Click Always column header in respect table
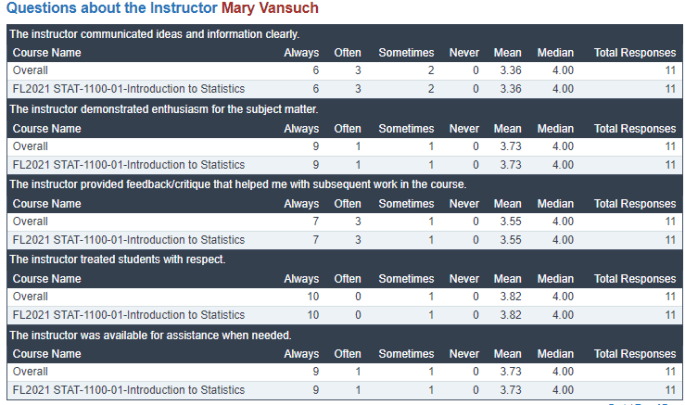Screen dimensions: 685x405 point(301,279)
